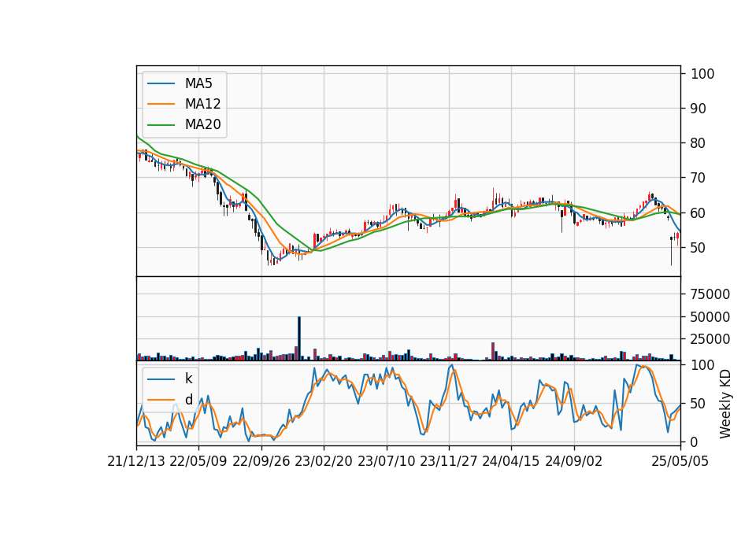Click the green MA20 legend line sample
This screenshot has width=756, height=543.
pos(161,124)
